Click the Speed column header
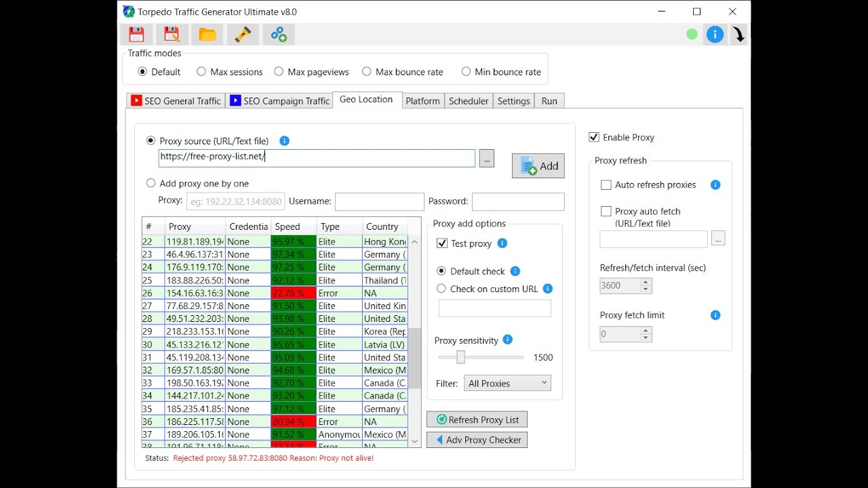The height and width of the screenshot is (488, 868). point(294,226)
